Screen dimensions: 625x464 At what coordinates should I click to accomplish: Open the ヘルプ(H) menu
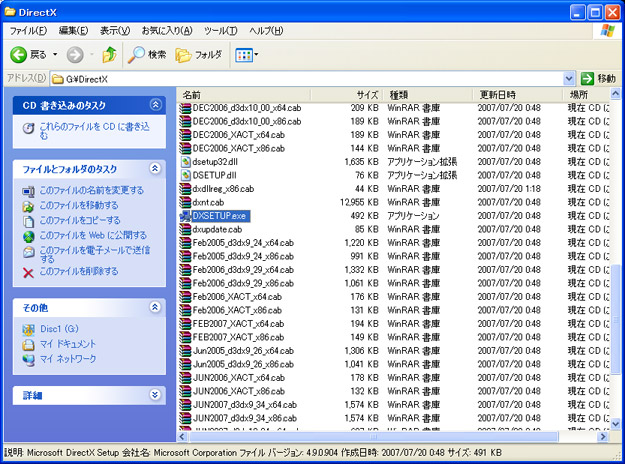[266, 31]
